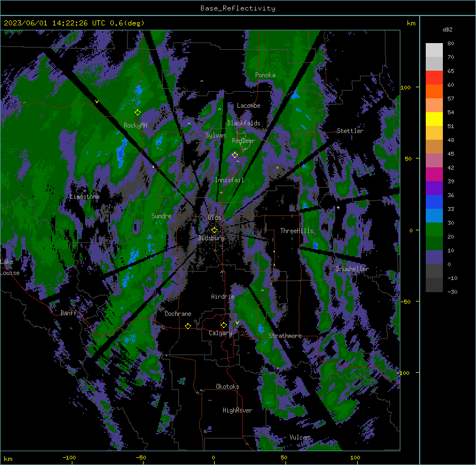Click the Calgary city label
Viewport: 476px width, 465px height.
coord(220,333)
